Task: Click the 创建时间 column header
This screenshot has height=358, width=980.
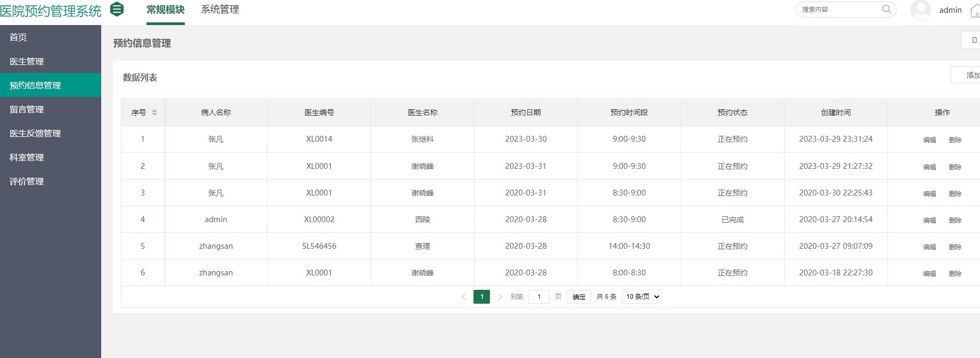Action: pos(836,112)
